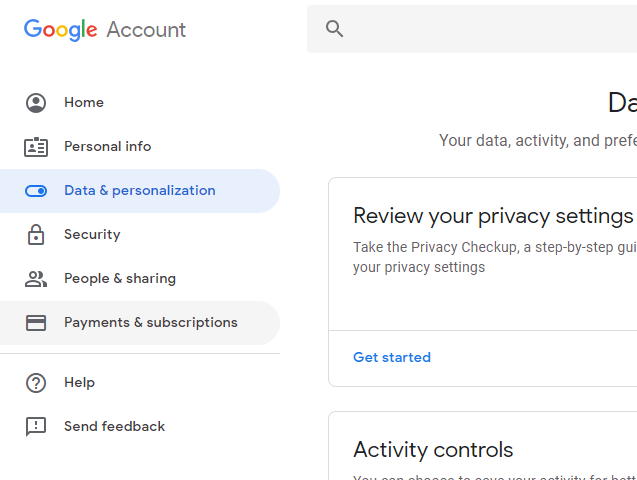Select the Security menu label
This screenshot has height=480, width=637.
click(92, 234)
